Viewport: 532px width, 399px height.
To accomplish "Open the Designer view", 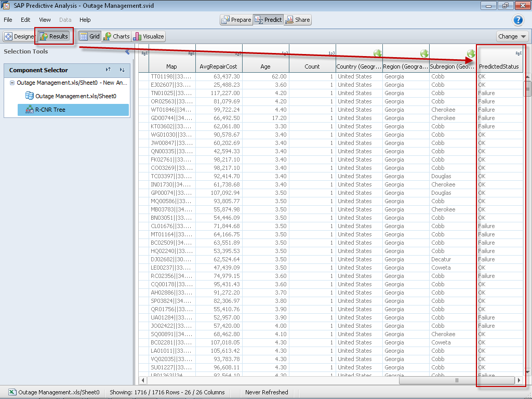I will pyautogui.click(x=20, y=36).
